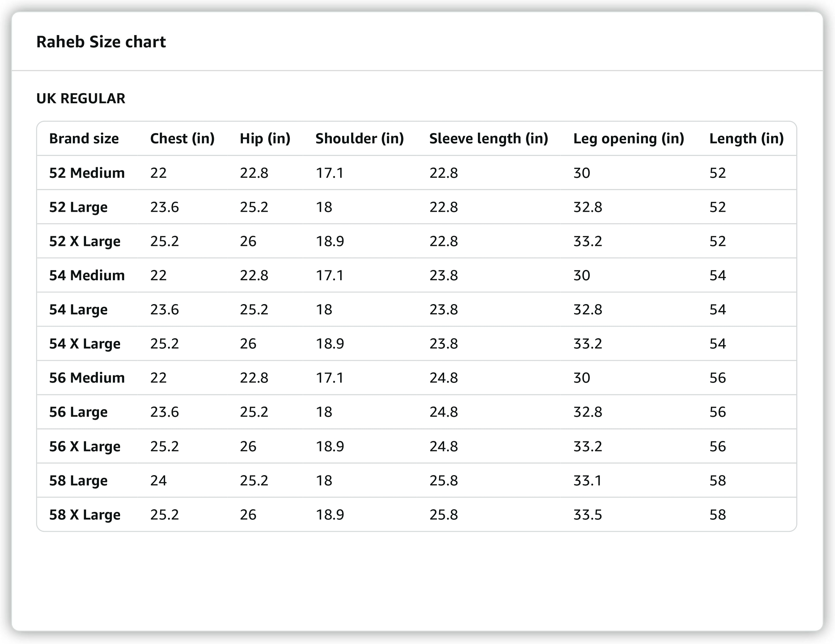Select the length value in the 52 Large row
Image resolution: width=835 pixels, height=644 pixels.
(717, 207)
